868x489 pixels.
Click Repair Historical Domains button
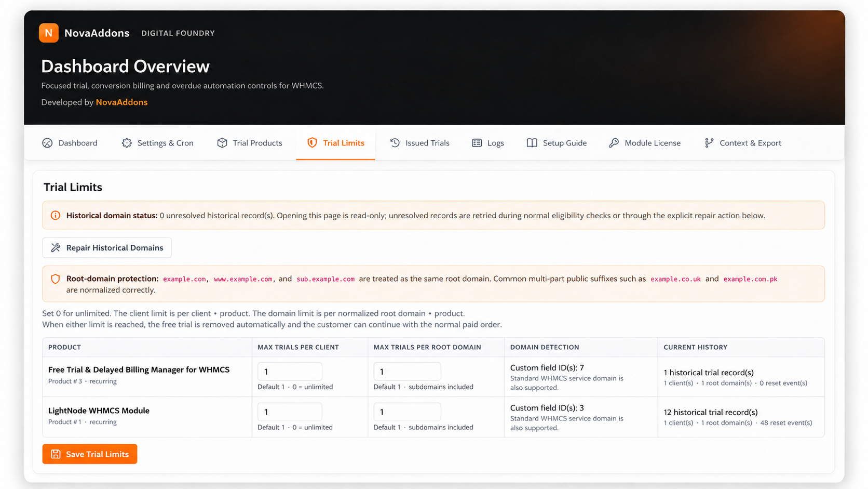pos(107,248)
